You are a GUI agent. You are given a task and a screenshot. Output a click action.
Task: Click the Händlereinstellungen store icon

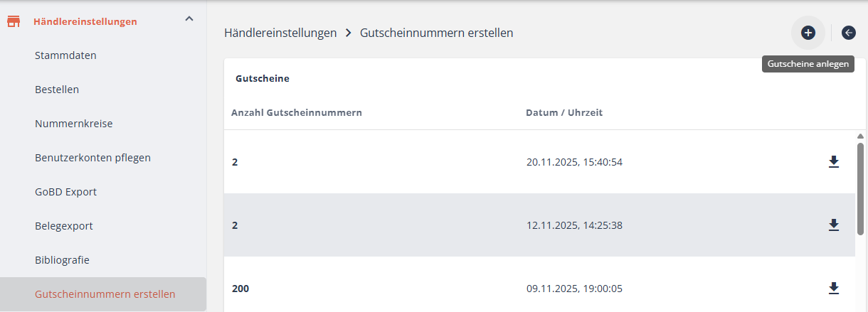pyautogui.click(x=14, y=21)
